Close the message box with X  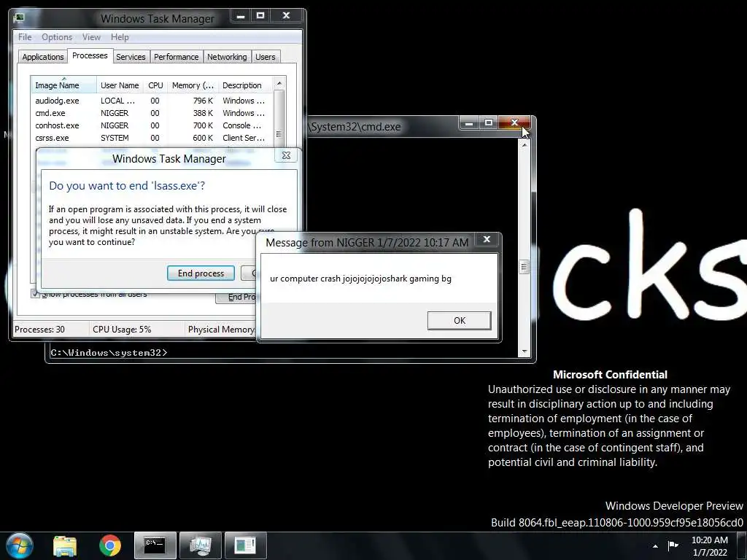487,239
